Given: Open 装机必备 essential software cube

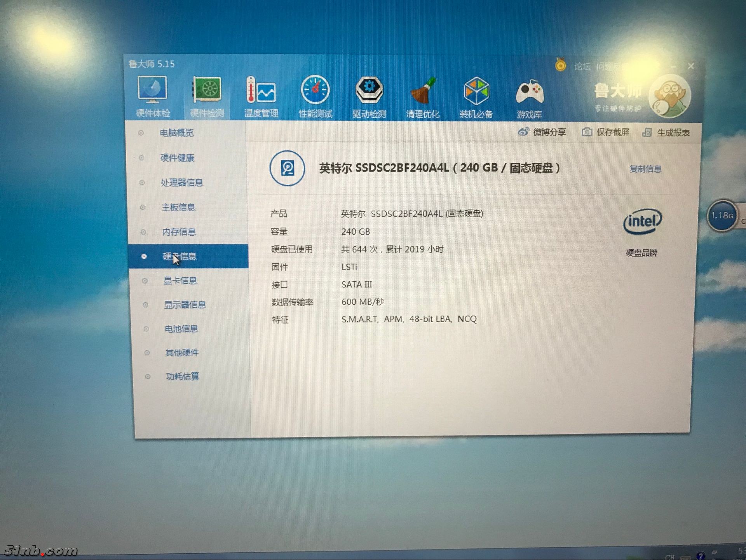Looking at the screenshot, I should pos(476,92).
